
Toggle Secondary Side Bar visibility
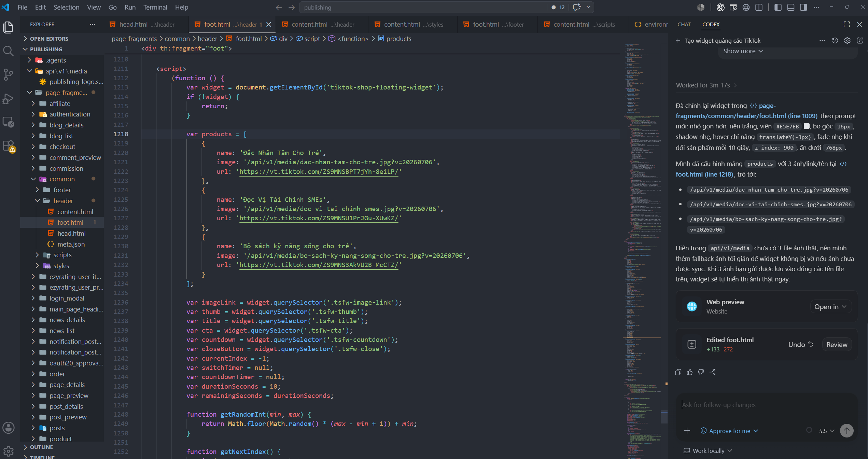803,7
